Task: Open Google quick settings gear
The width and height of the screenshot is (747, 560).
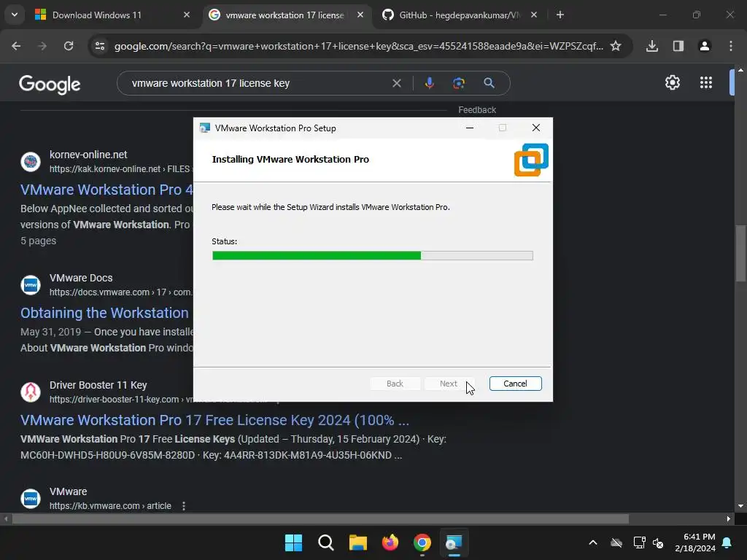Action: tap(672, 83)
